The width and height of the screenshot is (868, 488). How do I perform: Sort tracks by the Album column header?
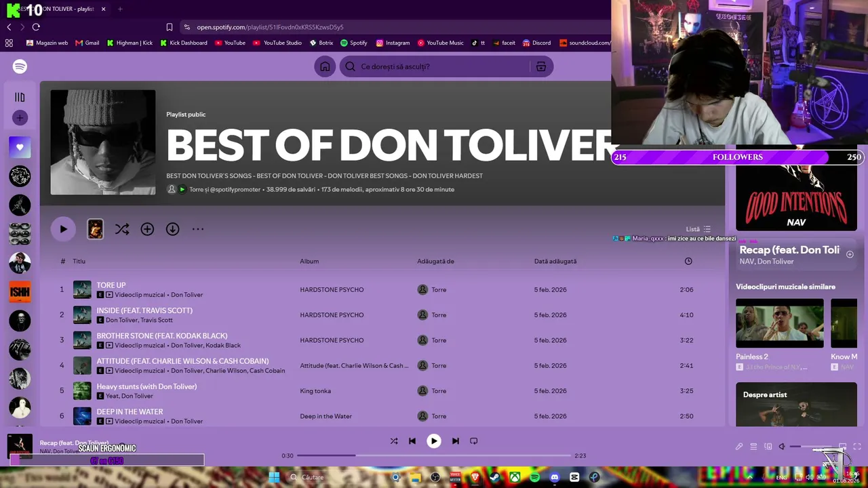[x=309, y=261]
